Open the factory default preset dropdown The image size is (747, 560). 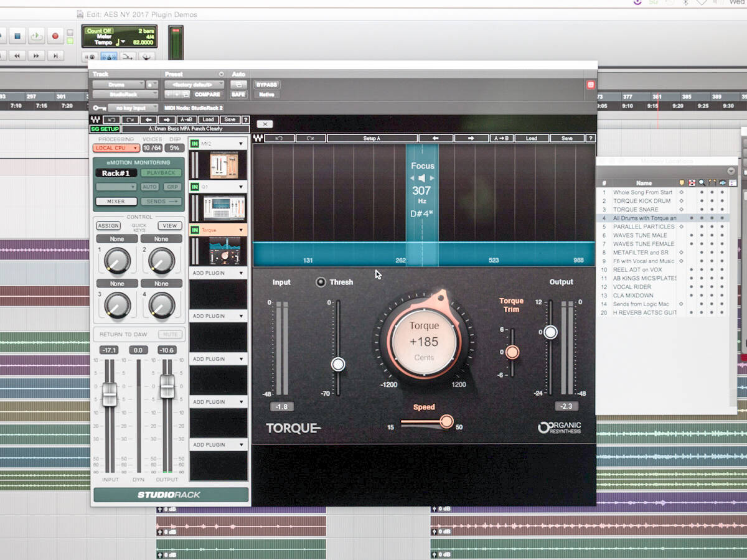click(x=195, y=85)
